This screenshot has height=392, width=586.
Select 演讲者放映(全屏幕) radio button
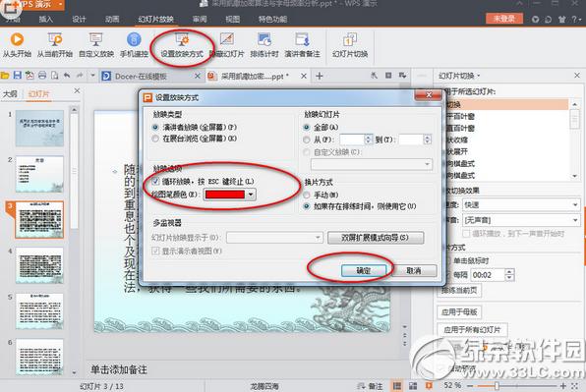pos(155,128)
